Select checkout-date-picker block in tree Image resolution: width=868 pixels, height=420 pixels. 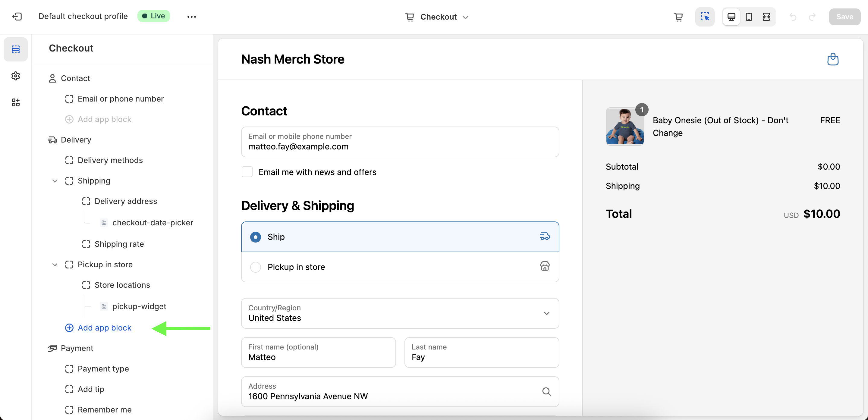[152, 223]
